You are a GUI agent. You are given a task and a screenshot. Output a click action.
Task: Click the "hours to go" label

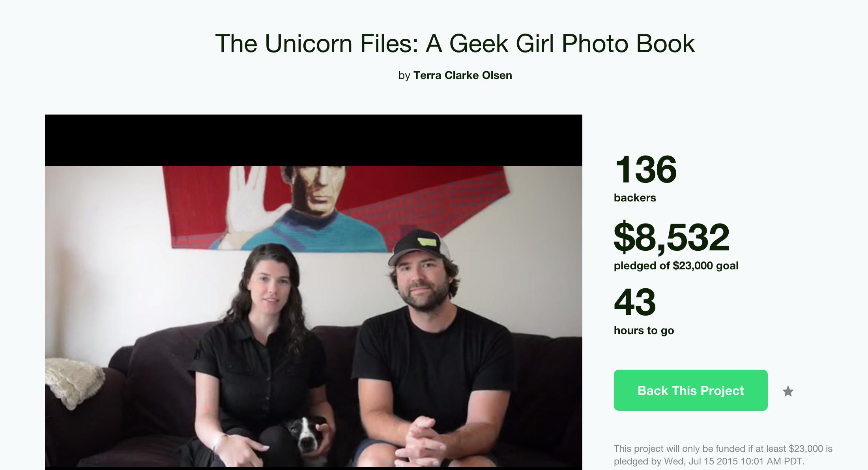pos(644,330)
